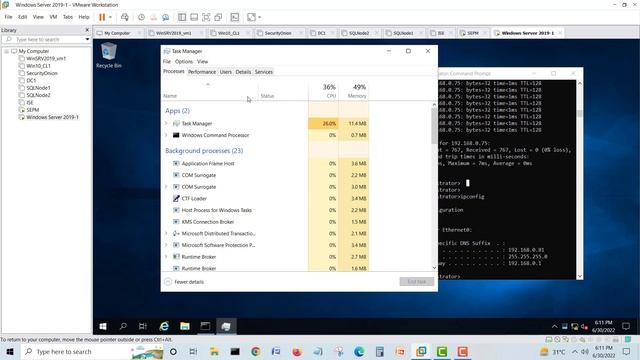This screenshot has width=640, height=360.
Task: Select SQLNode2 in Library tree
Action: pos(38,95)
